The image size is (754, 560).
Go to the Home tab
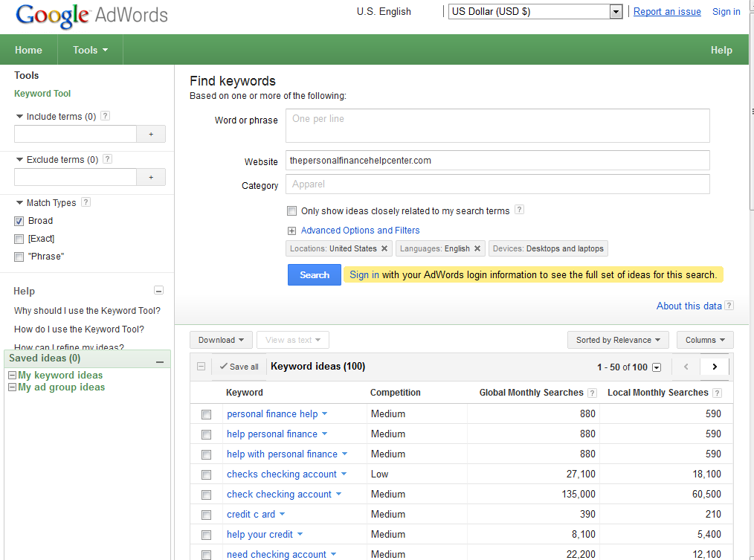pos(28,50)
